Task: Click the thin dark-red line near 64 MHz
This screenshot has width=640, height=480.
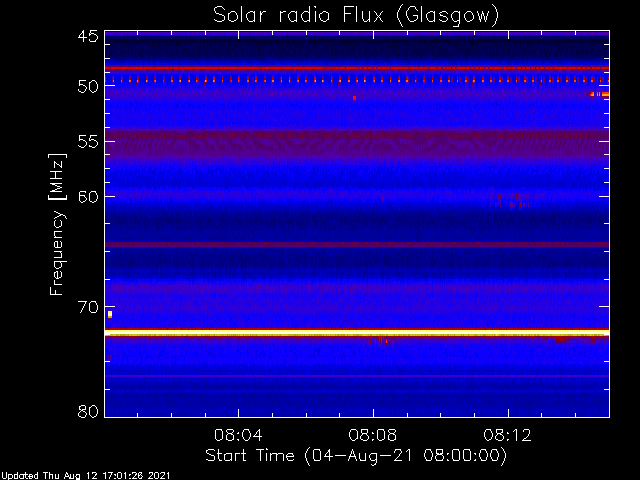Action: (x=357, y=244)
